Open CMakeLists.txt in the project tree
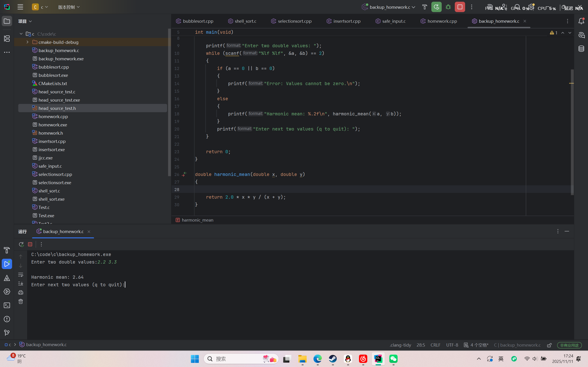This screenshot has width=588, height=367. pyautogui.click(x=53, y=83)
